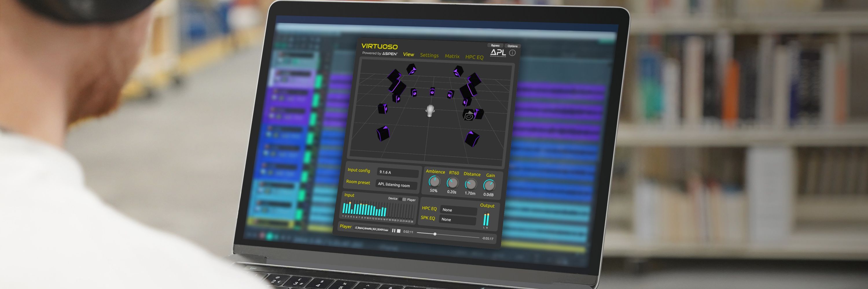
Task: Open the Input config dropdown showing 9.1.6 A
Action: [x=398, y=173]
